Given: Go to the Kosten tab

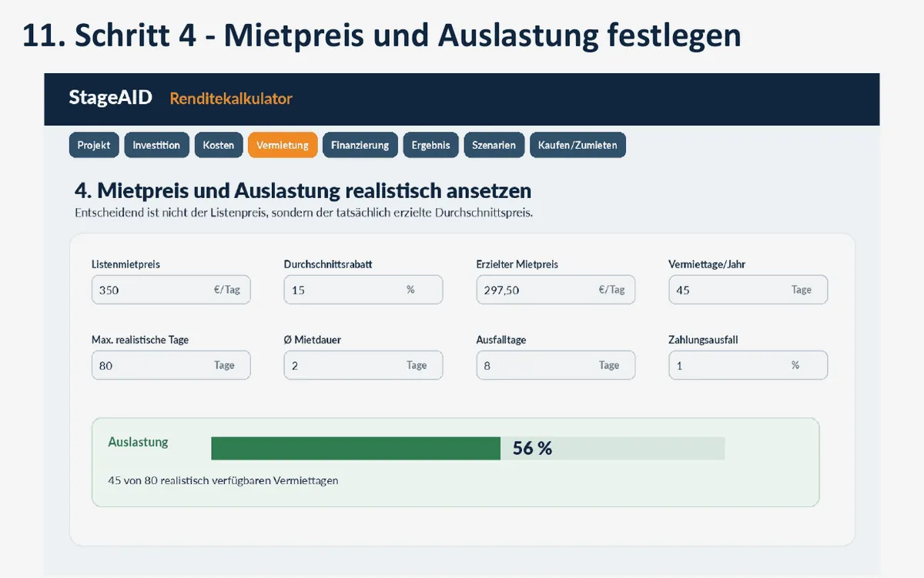Looking at the screenshot, I should pyautogui.click(x=218, y=145).
